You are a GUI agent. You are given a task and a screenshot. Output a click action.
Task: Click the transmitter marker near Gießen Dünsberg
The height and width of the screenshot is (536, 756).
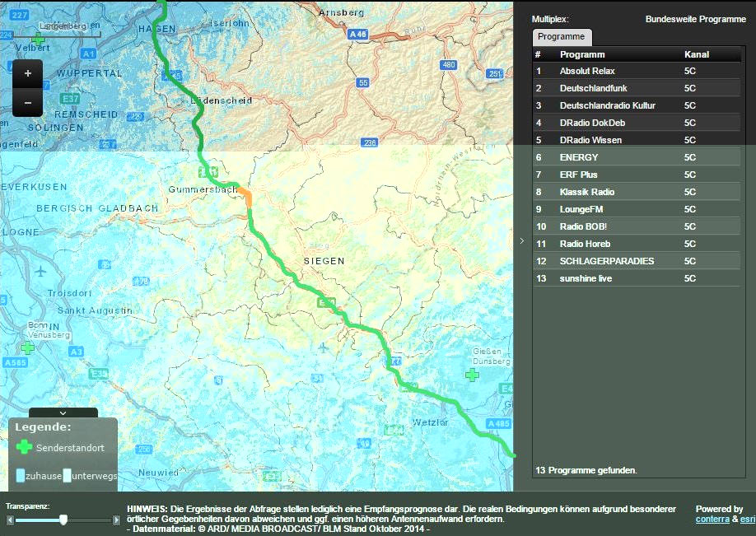click(x=472, y=375)
